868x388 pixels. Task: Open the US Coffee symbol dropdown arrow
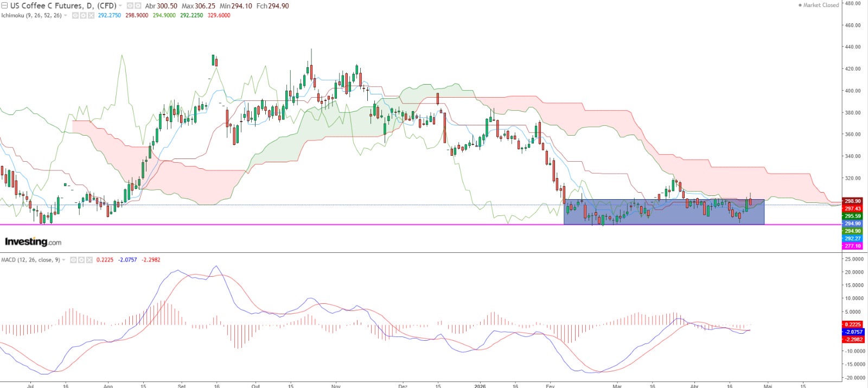click(120, 6)
